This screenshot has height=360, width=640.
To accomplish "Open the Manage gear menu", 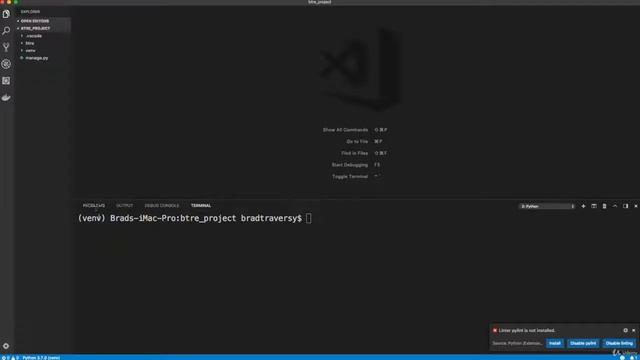I will [x=6, y=346].
